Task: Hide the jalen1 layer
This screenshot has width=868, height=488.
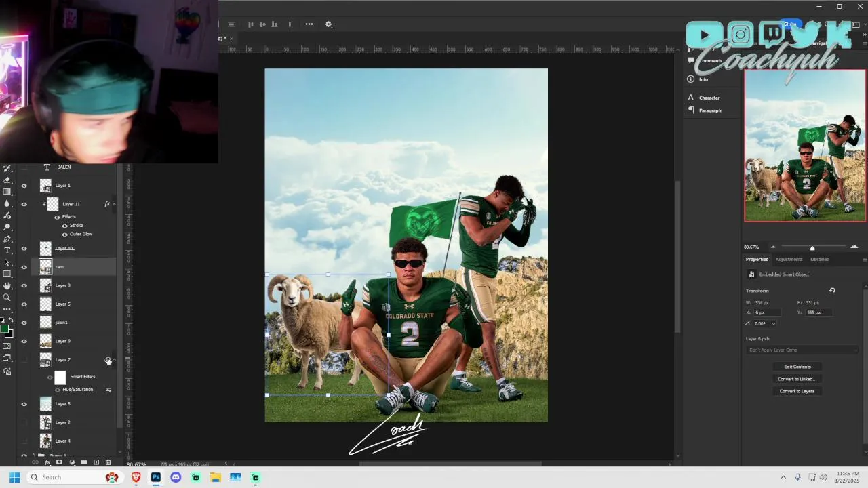Action: [x=24, y=323]
